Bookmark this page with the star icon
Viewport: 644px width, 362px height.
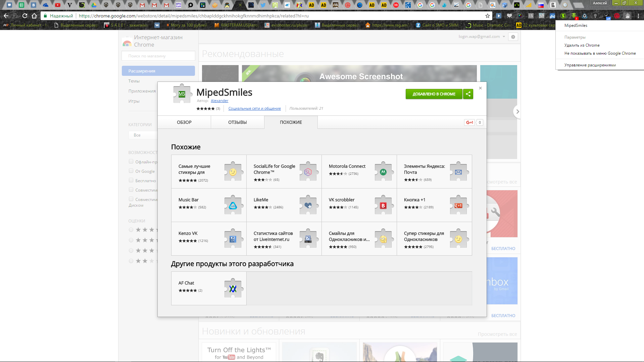click(488, 16)
